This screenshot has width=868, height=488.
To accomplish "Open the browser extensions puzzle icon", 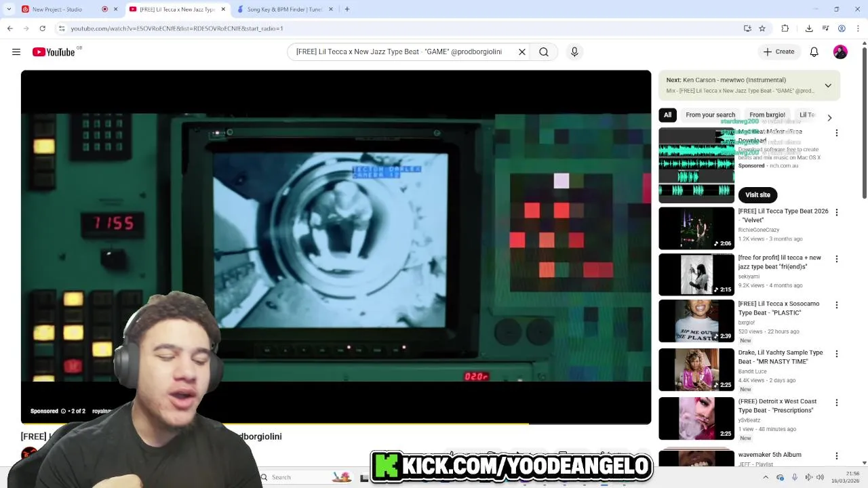I will click(785, 28).
